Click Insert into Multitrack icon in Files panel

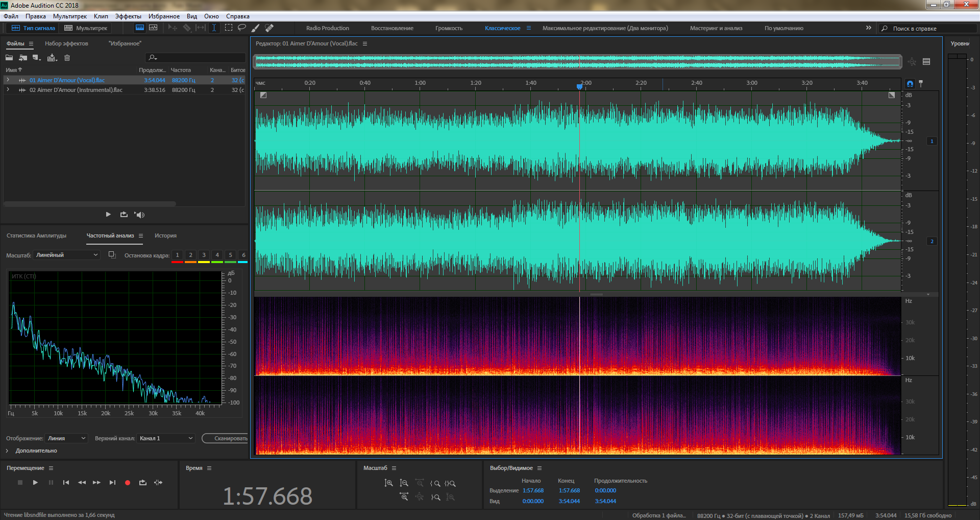coord(52,58)
